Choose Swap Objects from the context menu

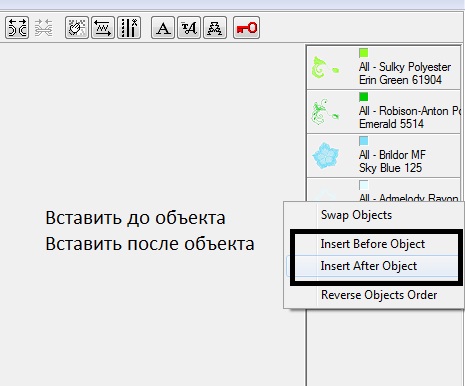click(x=356, y=215)
